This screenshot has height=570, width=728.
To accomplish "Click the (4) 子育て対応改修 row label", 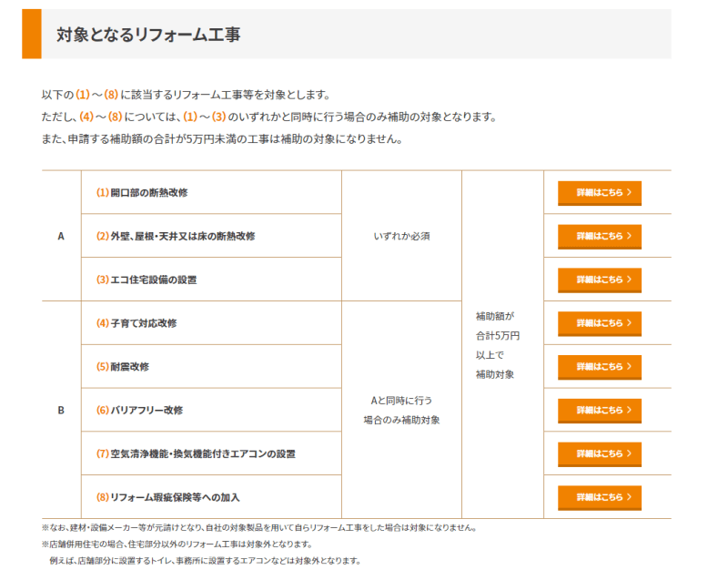I will [136, 323].
